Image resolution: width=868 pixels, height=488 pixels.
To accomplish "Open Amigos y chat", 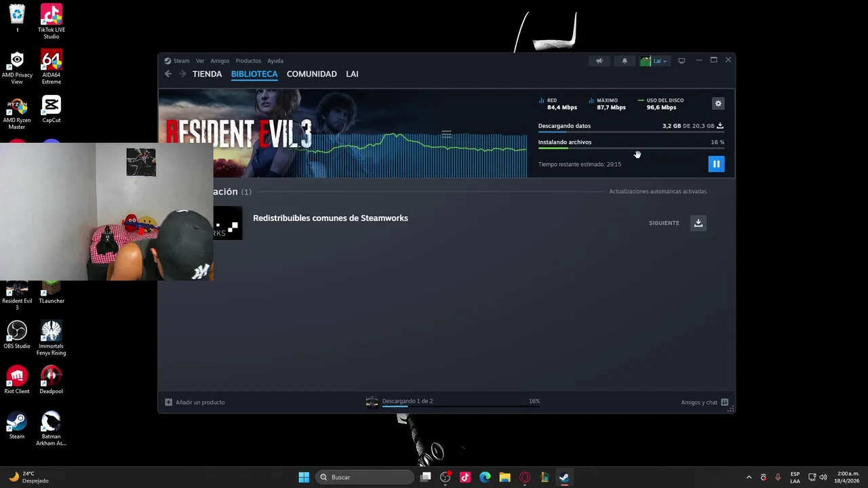I will [705, 403].
